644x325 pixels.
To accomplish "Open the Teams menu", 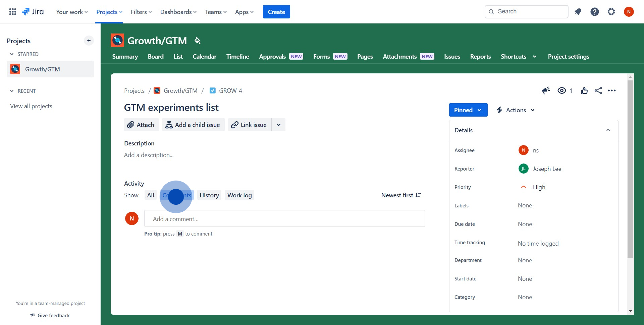I will point(216,12).
